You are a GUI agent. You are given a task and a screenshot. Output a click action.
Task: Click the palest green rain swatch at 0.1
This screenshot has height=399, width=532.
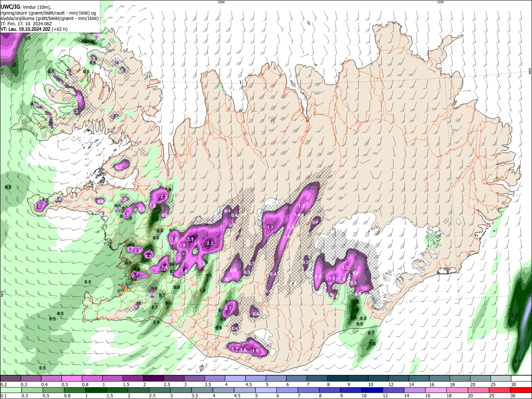point(11,390)
